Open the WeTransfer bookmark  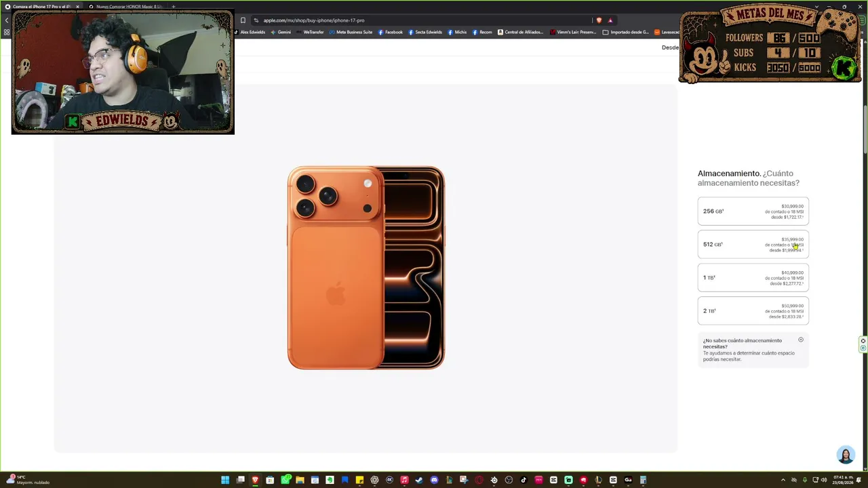click(x=310, y=32)
